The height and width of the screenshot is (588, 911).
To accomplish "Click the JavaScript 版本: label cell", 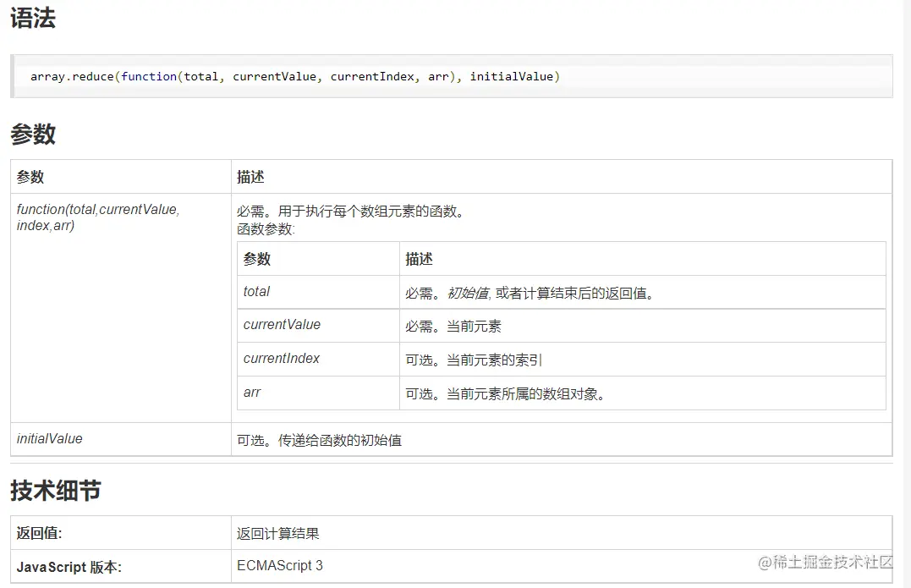I will click(x=121, y=567).
